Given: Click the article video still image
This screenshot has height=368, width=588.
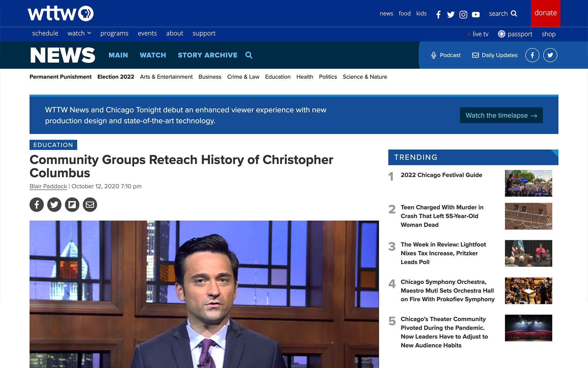Looking at the screenshot, I should (x=204, y=294).
